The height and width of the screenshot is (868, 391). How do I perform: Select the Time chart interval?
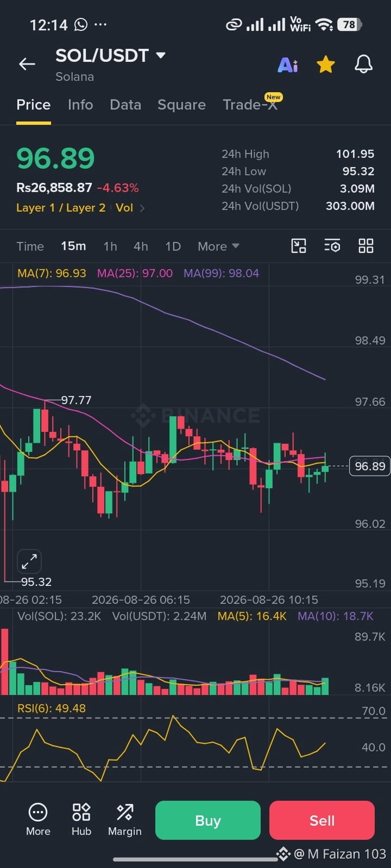pyautogui.click(x=30, y=246)
